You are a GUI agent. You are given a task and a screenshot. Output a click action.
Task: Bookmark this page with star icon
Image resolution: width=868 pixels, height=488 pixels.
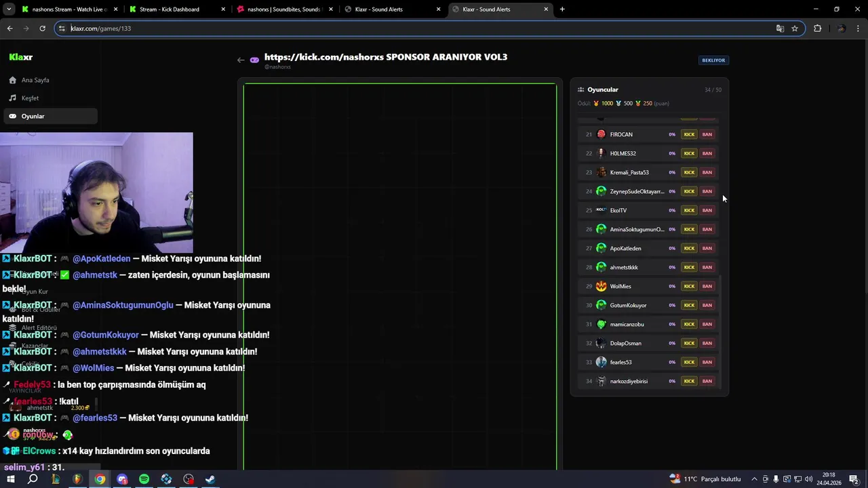(x=795, y=28)
